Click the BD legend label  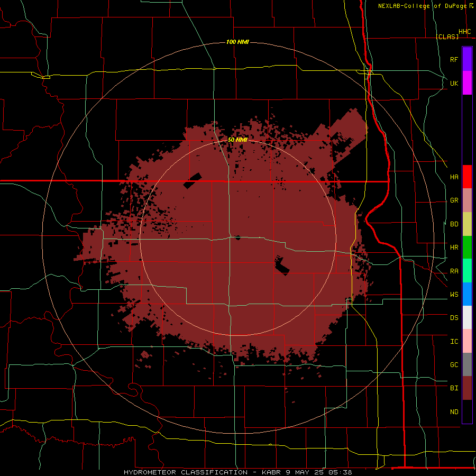point(454,224)
